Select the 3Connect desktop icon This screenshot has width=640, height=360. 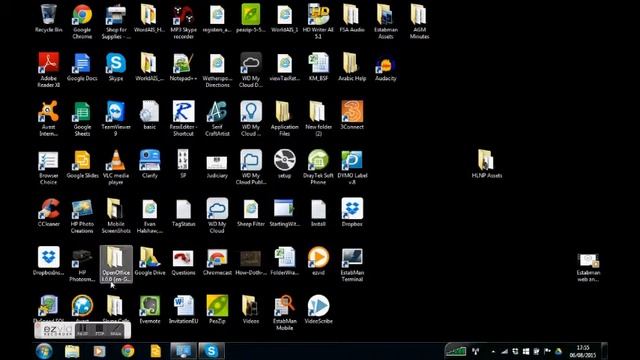(352, 115)
